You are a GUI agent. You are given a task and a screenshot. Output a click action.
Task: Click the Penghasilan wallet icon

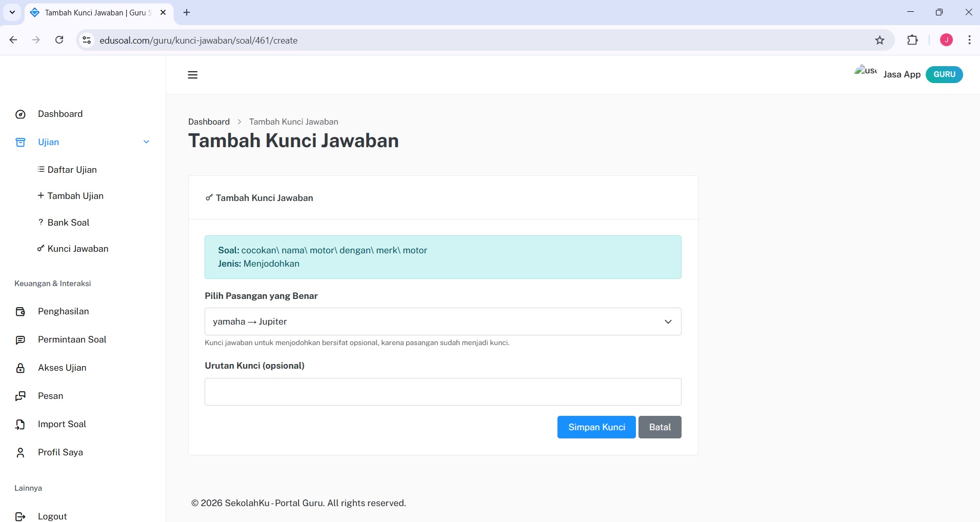pos(21,312)
